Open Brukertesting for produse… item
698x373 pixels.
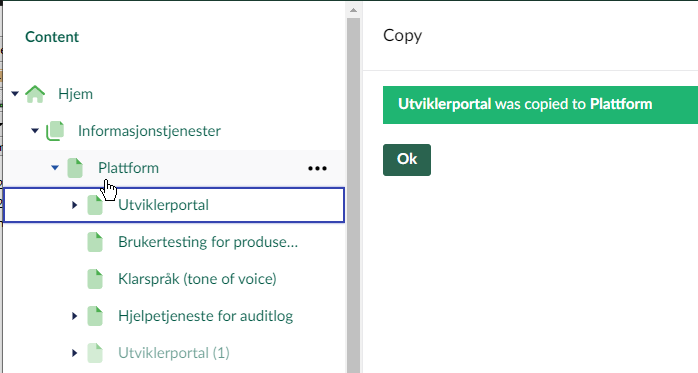[208, 242]
